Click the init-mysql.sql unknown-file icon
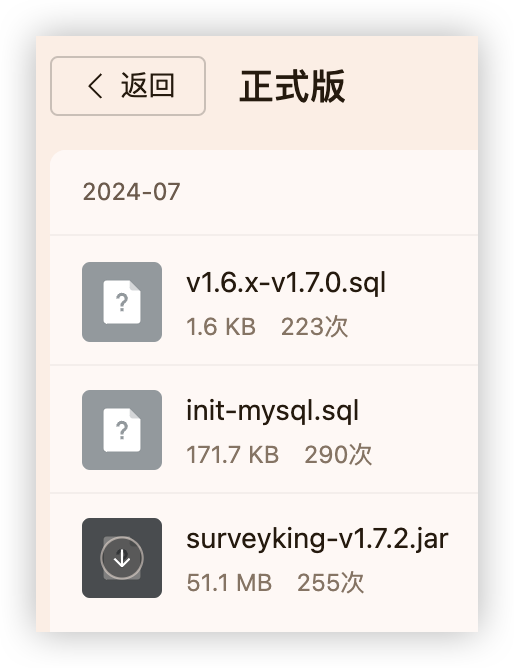This screenshot has height=668, width=514. tap(122, 430)
